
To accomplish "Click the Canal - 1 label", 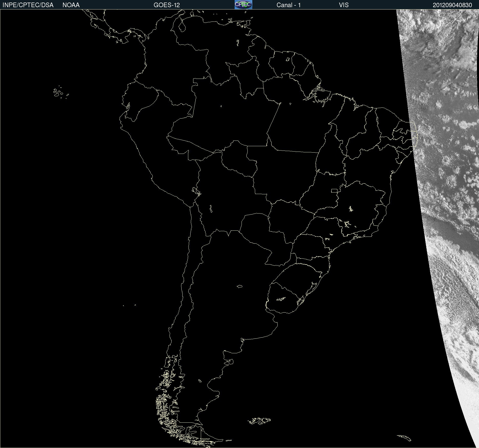I will [x=289, y=5].
